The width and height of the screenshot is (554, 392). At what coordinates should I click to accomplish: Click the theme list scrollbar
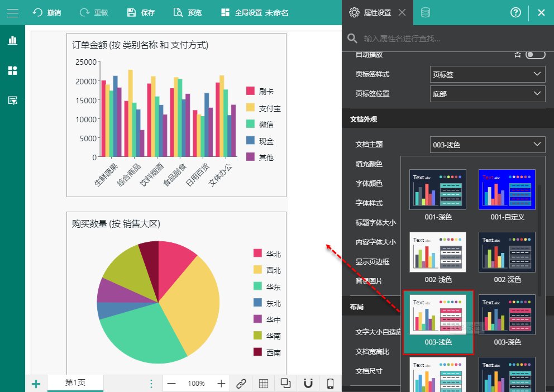tap(539, 240)
